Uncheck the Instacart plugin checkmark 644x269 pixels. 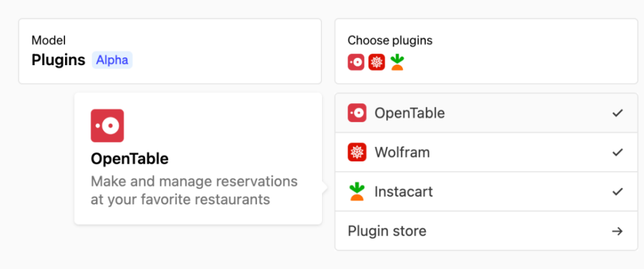[x=618, y=192]
